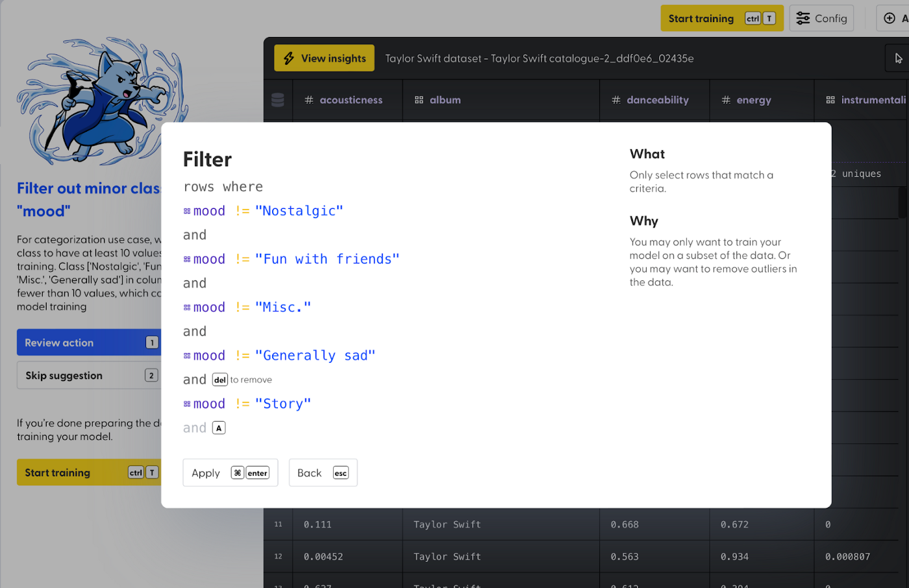
Task: Change mood column in "Fun with friends" condition
Action: point(205,259)
